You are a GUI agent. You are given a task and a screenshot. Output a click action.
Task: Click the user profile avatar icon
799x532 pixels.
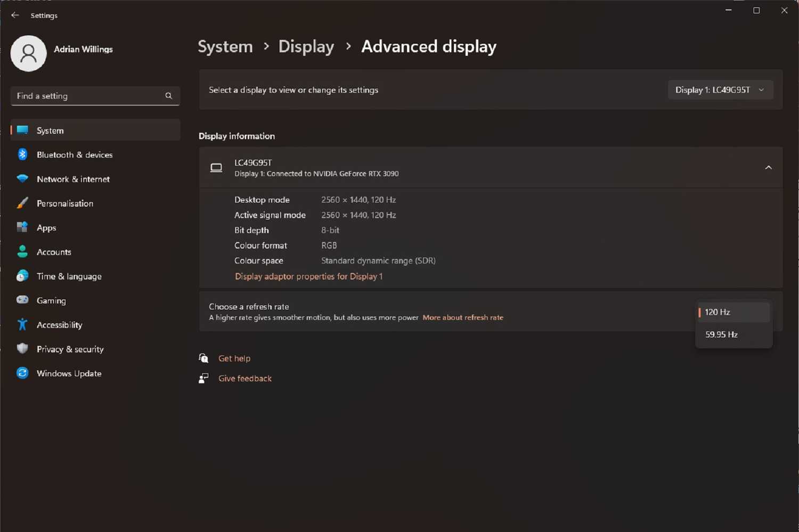coord(29,53)
